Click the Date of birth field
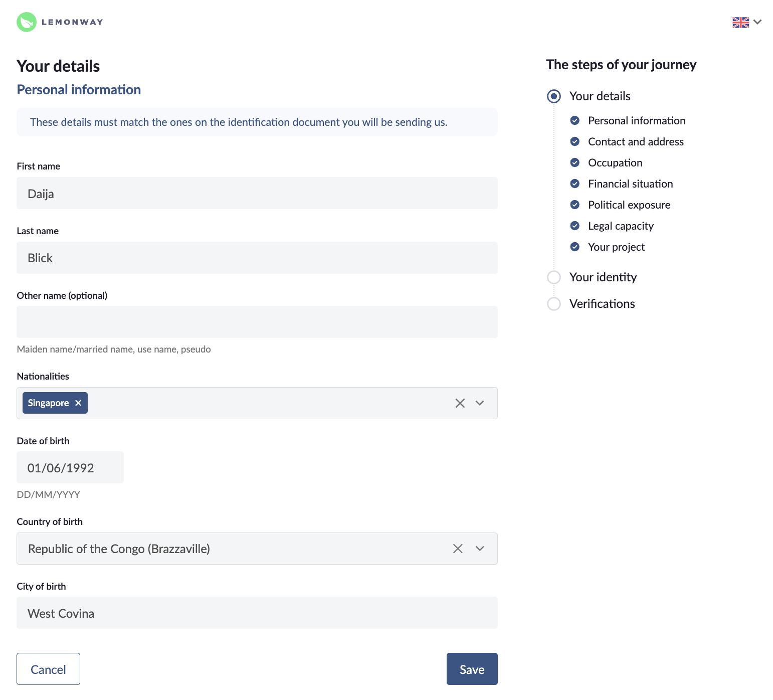 (70, 467)
